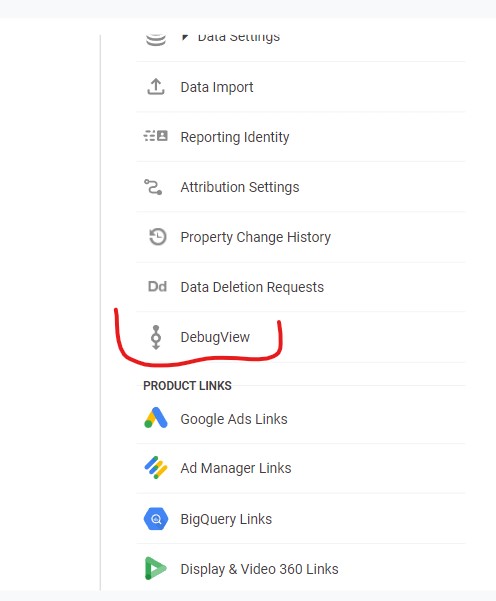
Task: Open Property Change History
Action: (301, 237)
